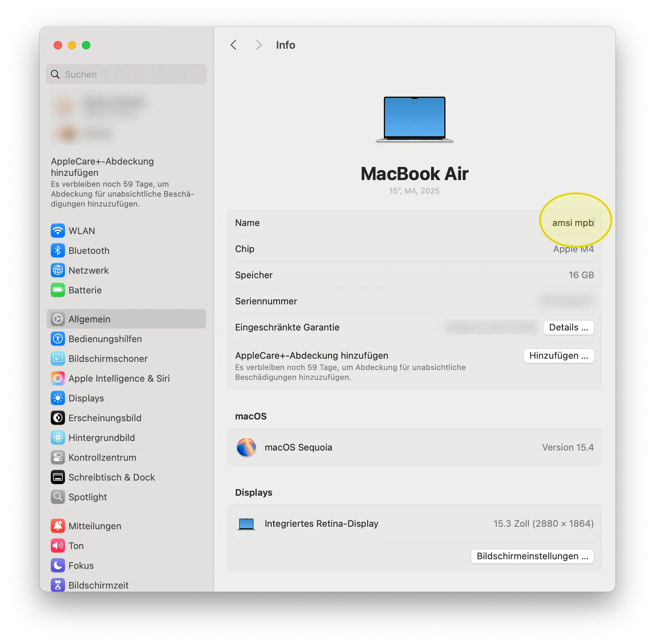The width and height of the screenshot is (655, 644).
Task: Open Bluetooth settings via its icon
Action: pyautogui.click(x=58, y=251)
